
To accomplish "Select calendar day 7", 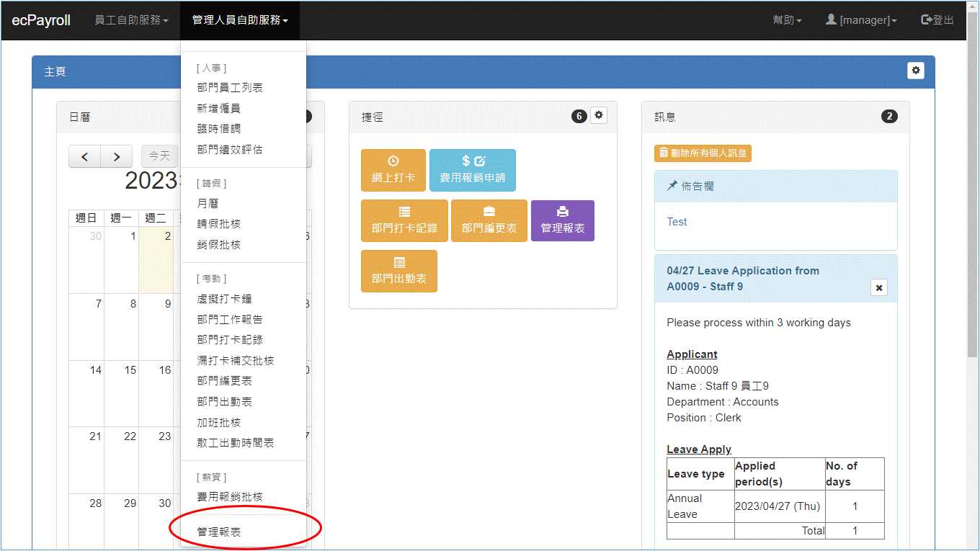I will coord(86,327).
